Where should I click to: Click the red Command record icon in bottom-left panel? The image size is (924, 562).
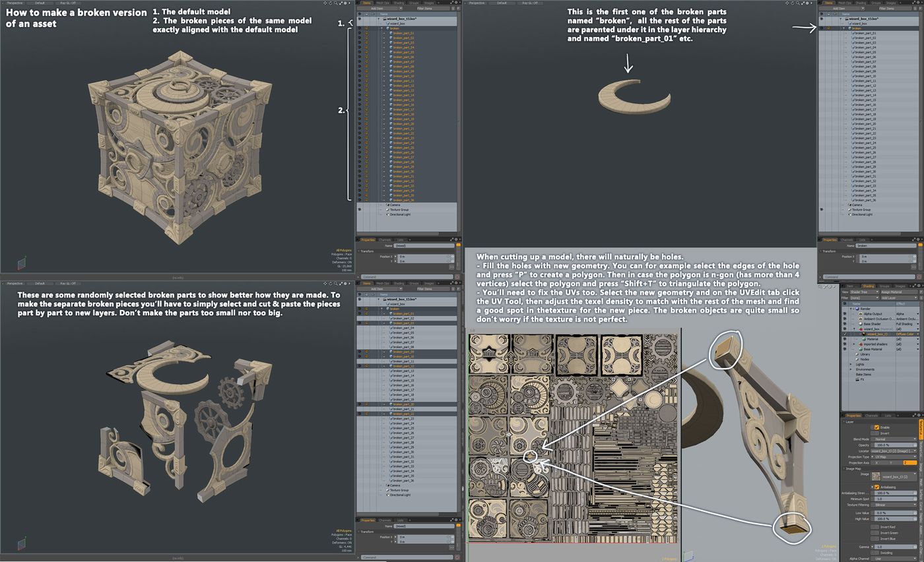click(457, 557)
